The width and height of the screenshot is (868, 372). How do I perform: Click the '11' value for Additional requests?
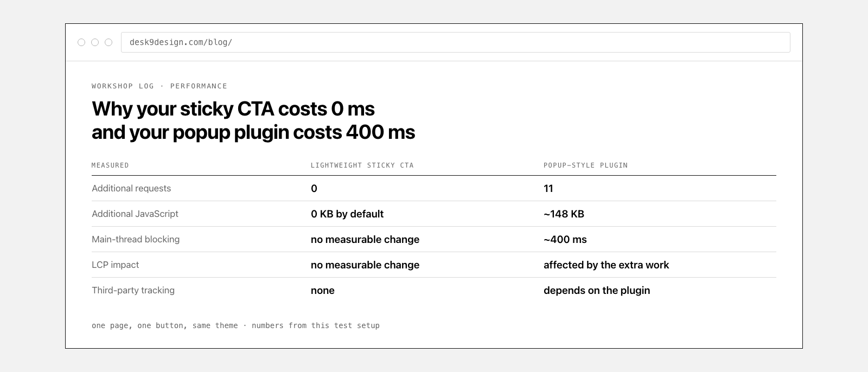548,189
